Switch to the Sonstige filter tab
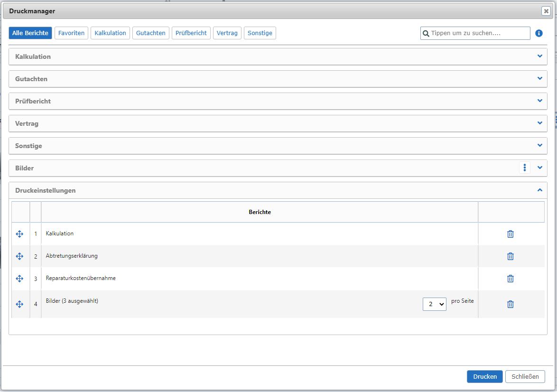The image size is (557, 392). pos(260,33)
